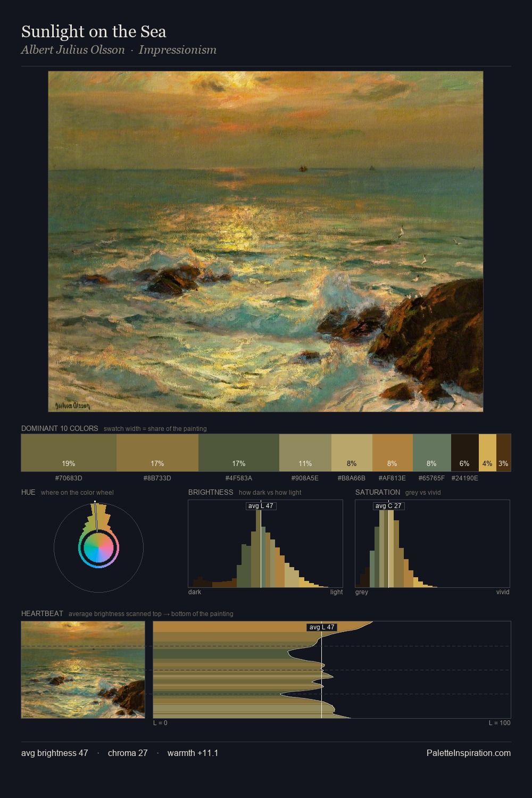532x798 pixels.
Task: Click the orange-brown 8% swatch #AF813E
Action: pyautogui.click(x=393, y=453)
